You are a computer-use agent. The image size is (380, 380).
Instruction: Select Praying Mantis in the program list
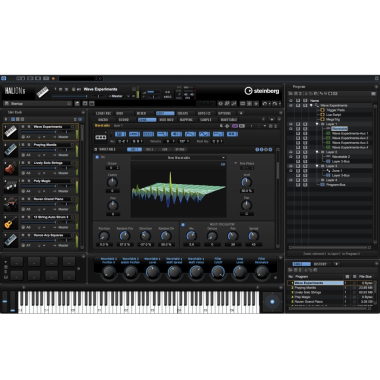point(305,288)
